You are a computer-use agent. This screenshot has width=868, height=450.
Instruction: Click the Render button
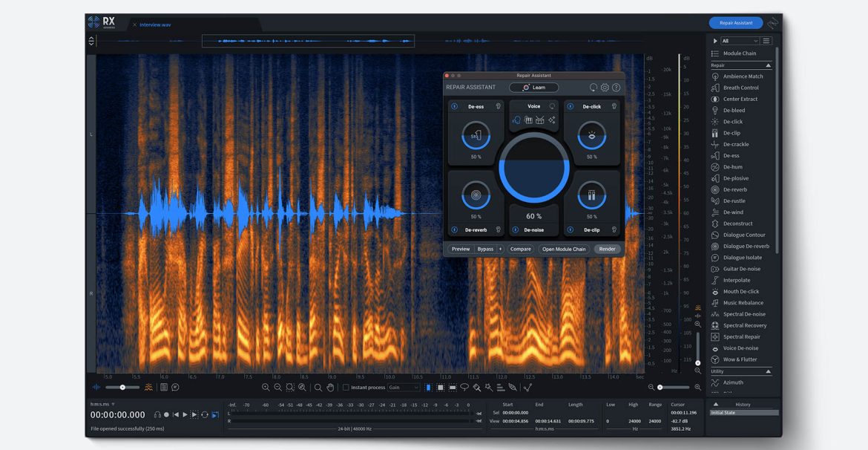608,249
